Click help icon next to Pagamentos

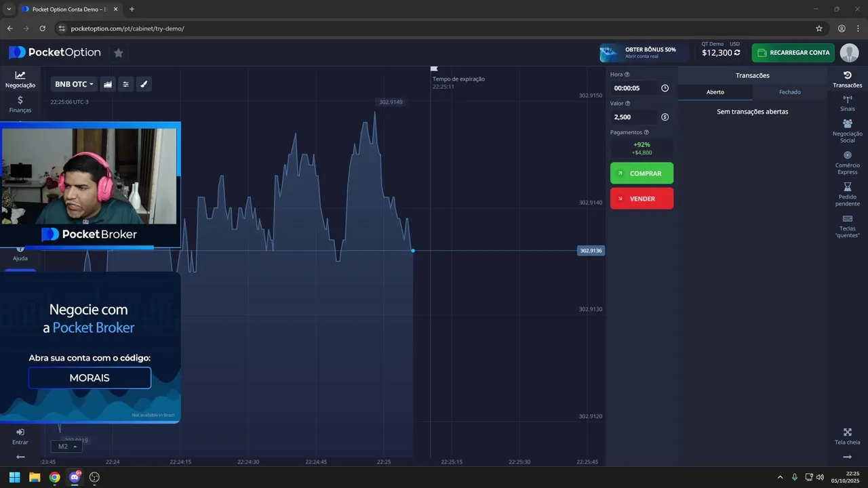tap(646, 133)
